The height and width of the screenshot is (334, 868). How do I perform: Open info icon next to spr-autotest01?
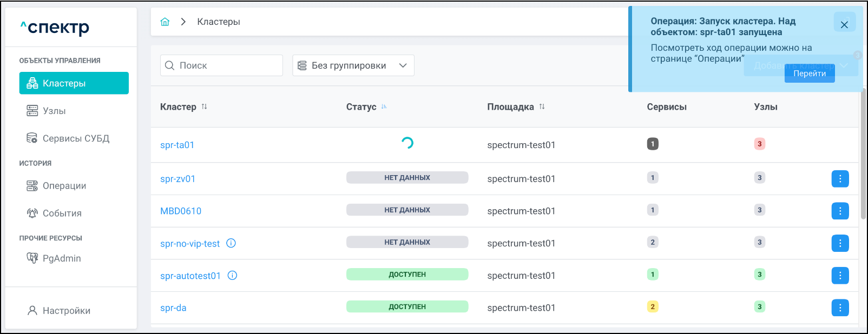[x=233, y=276]
